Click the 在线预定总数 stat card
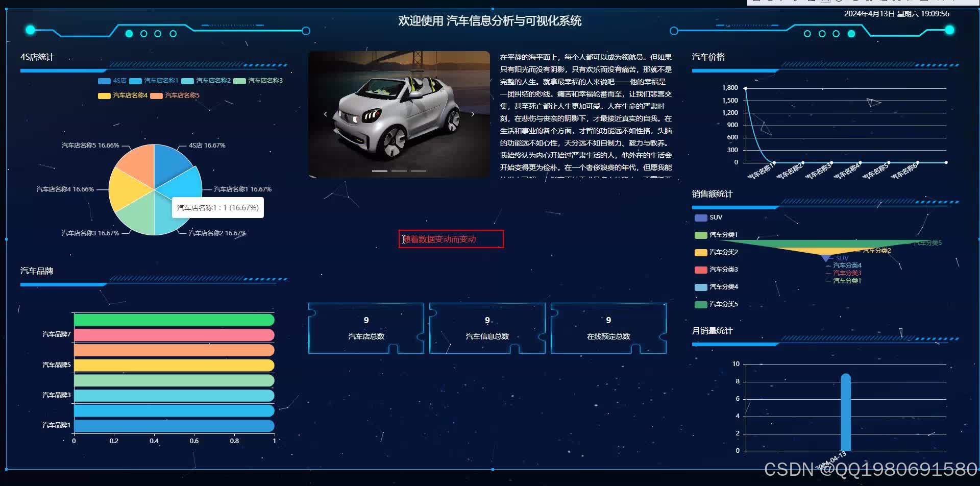This screenshot has height=486, width=980. (608, 328)
